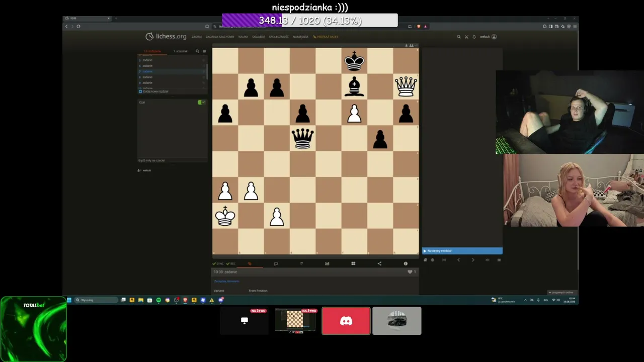Open the site search magnifier in lichess header
Image resolution: width=644 pixels, height=362 pixels.
458,37
